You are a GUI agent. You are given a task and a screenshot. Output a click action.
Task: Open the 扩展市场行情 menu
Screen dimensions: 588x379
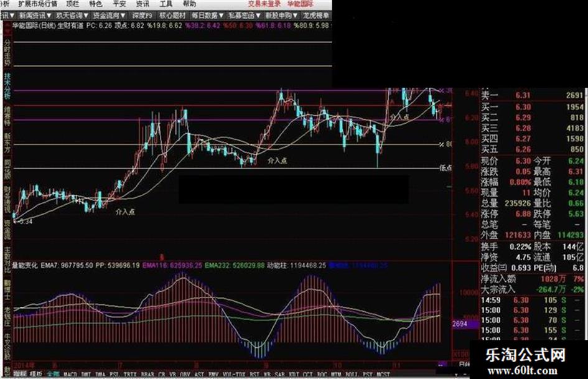coord(38,4)
